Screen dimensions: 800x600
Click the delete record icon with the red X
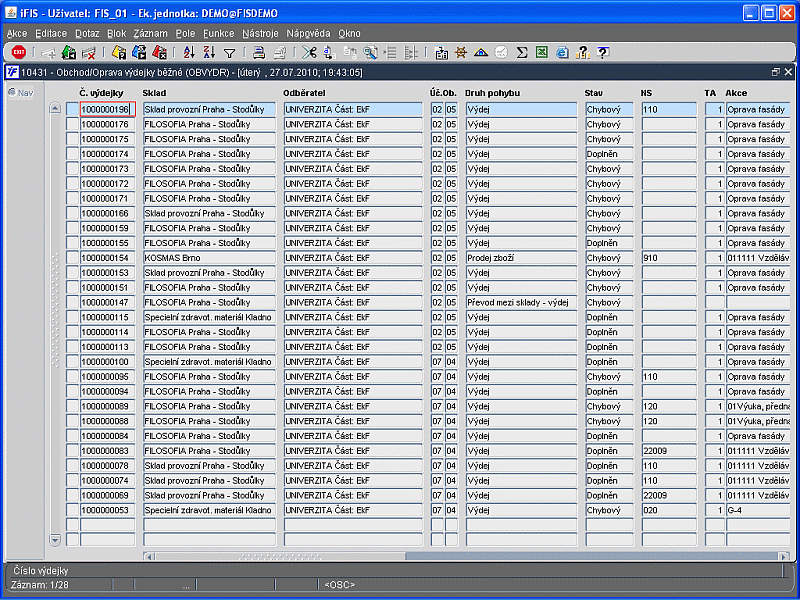click(x=89, y=52)
